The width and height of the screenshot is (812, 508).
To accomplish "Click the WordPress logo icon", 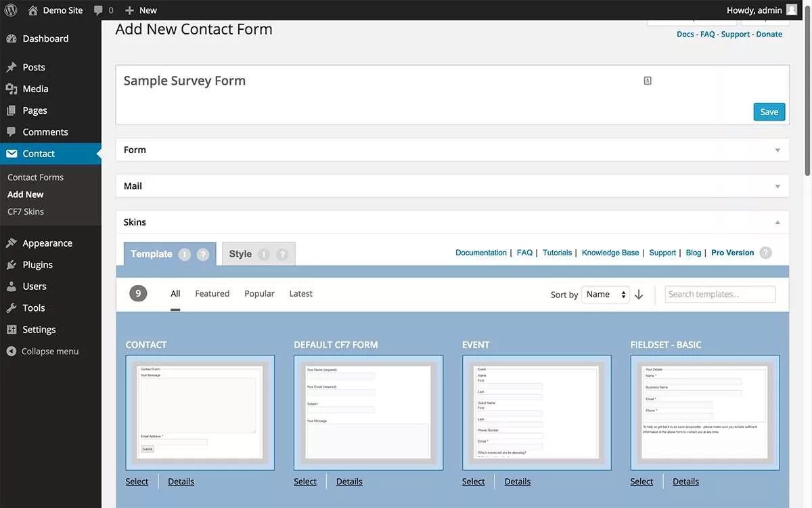I will (x=12, y=10).
